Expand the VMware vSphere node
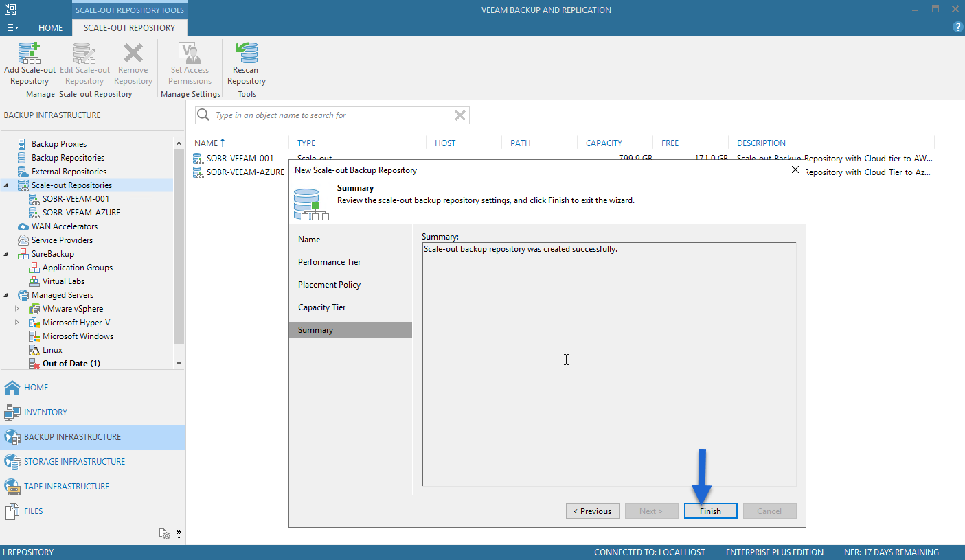This screenshot has height=560, width=965. tap(17, 309)
